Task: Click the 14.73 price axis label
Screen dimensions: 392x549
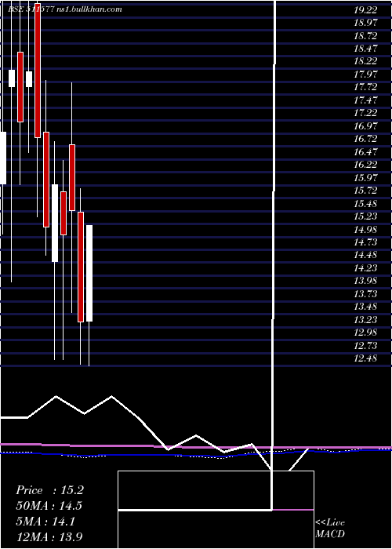Action: pyautogui.click(x=365, y=242)
